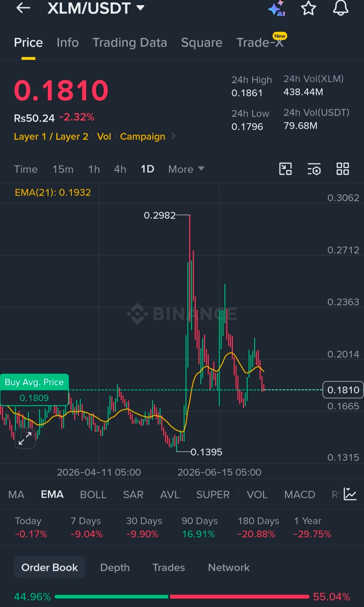Switch to the Depth tab

coord(115,567)
